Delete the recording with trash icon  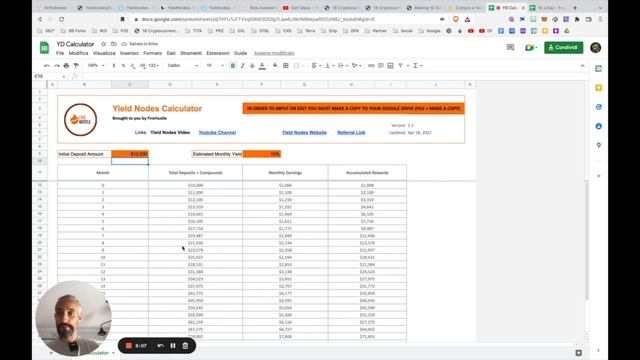click(185, 346)
